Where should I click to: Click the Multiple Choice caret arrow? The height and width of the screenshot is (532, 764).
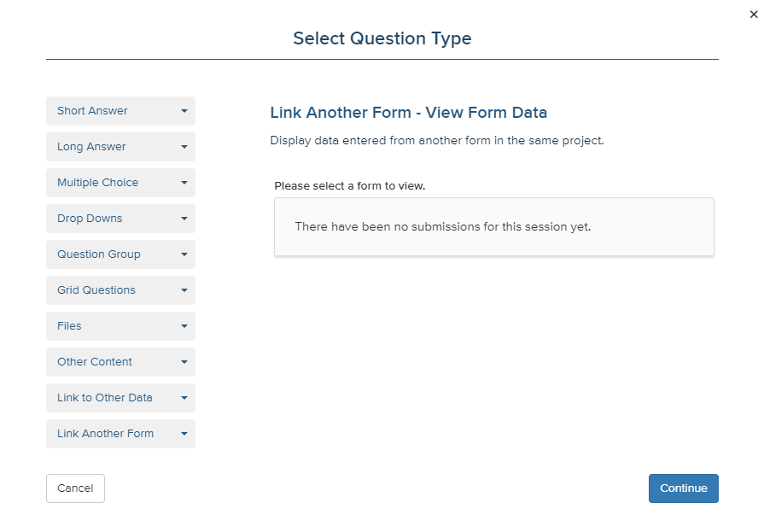click(x=184, y=183)
